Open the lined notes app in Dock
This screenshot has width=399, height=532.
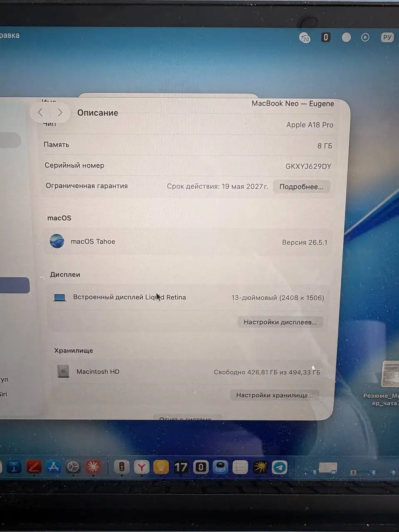click(x=240, y=467)
